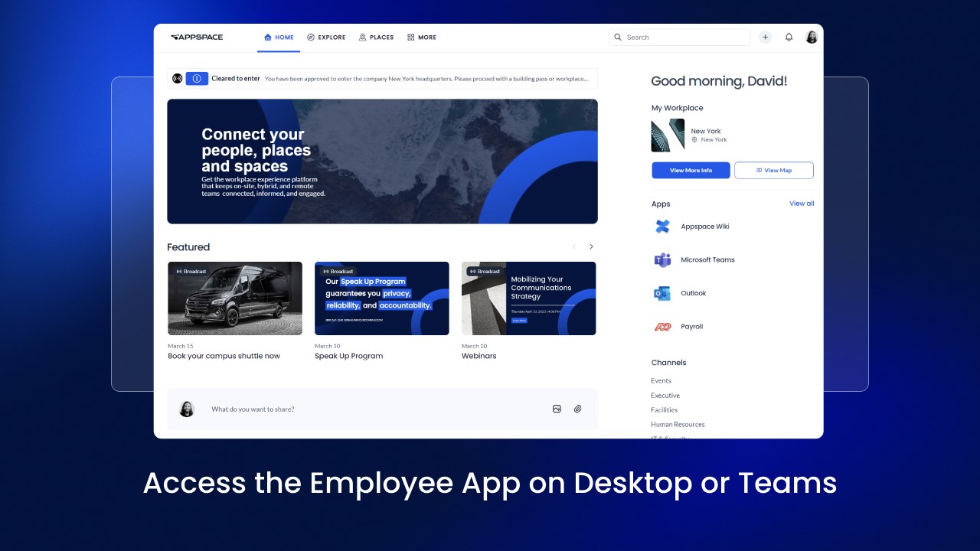Open the ADP Payroll app icon
980x551 pixels.
(662, 327)
